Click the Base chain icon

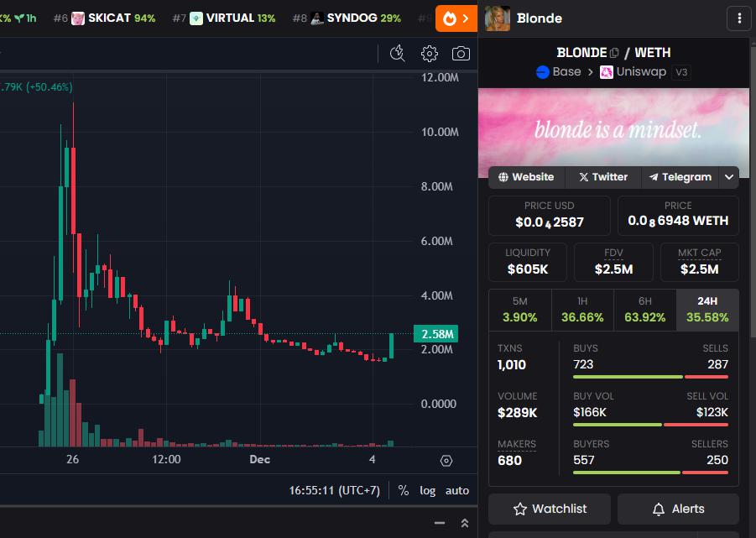[542, 72]
